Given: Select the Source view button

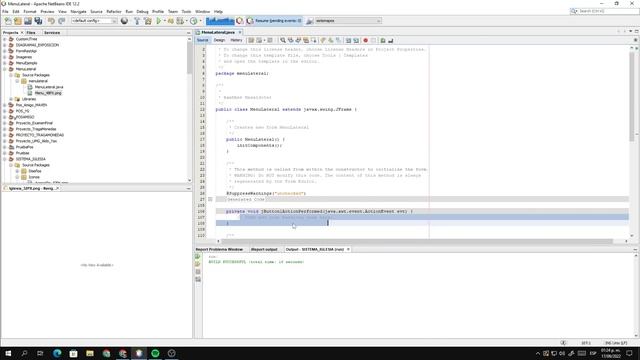Looking at the screenshot, I should coord(202,40).
